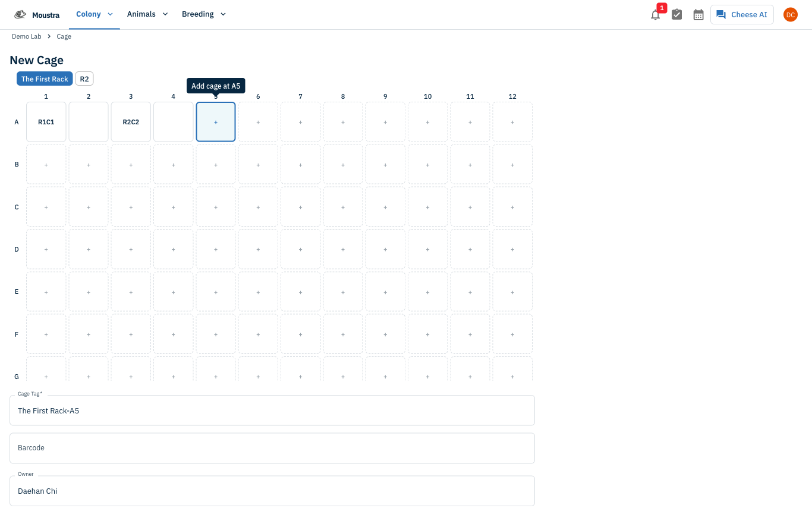Add cage at slot B3

[131, 165]
